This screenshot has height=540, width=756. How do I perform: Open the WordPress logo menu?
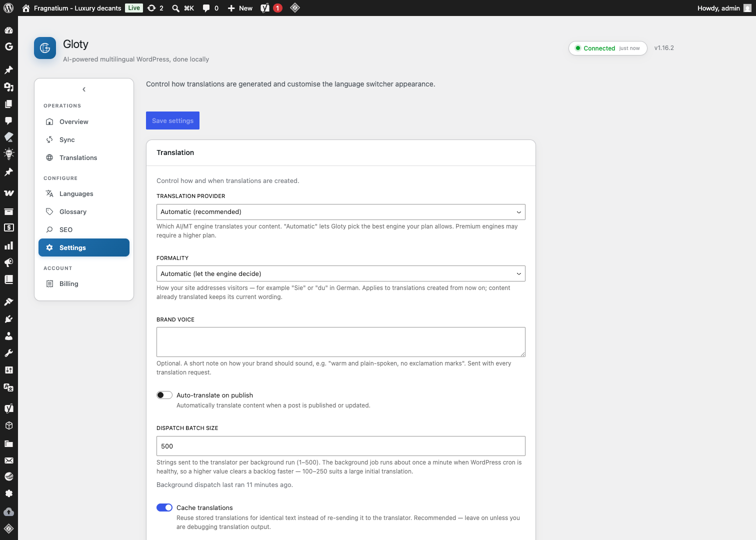point(8,8)
